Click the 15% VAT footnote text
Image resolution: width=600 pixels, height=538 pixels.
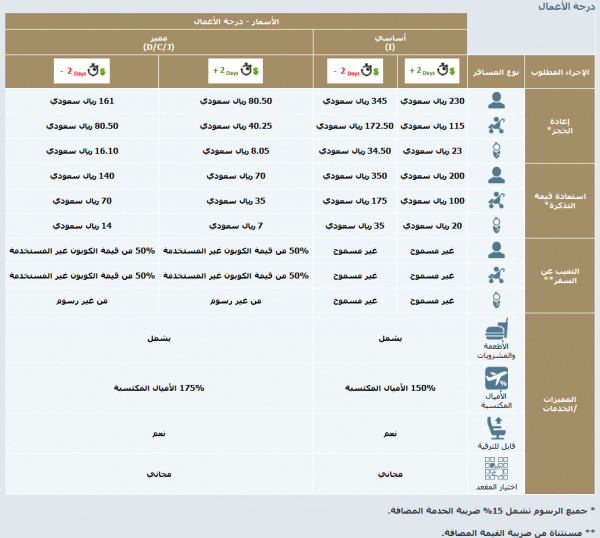click(492, 511)
